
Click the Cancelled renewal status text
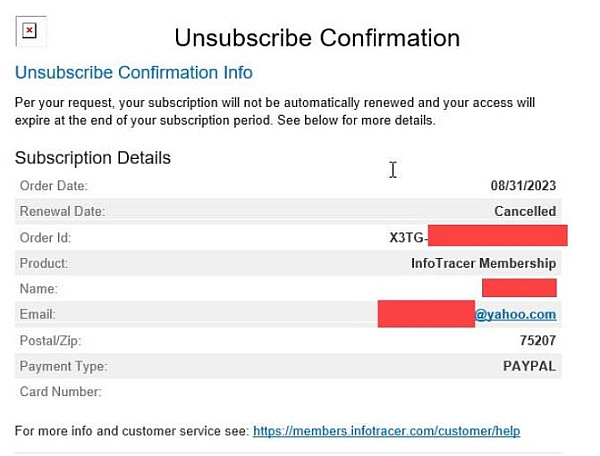pyautogui.click(x=525, y=211)
